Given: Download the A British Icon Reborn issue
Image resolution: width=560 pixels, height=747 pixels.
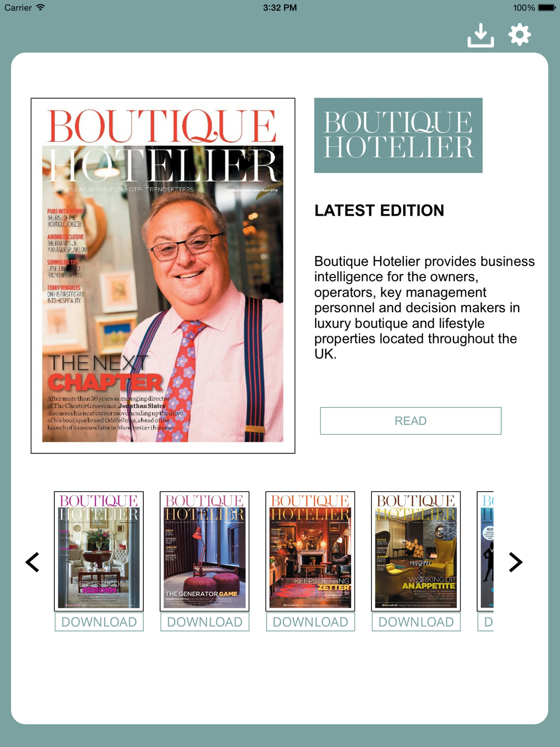Looking at the screenshot, I should click(99, 622).
